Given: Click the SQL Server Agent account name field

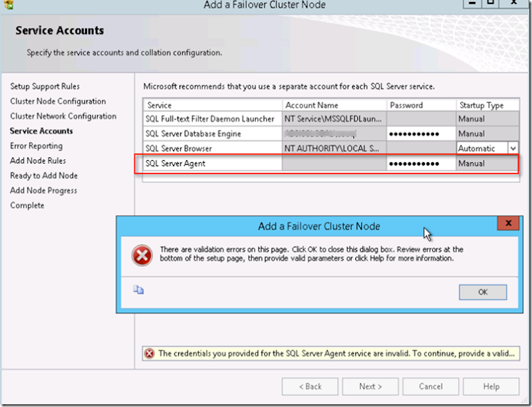Looking at the screenshot, I should pyautogui.click(x=334, y=164).
